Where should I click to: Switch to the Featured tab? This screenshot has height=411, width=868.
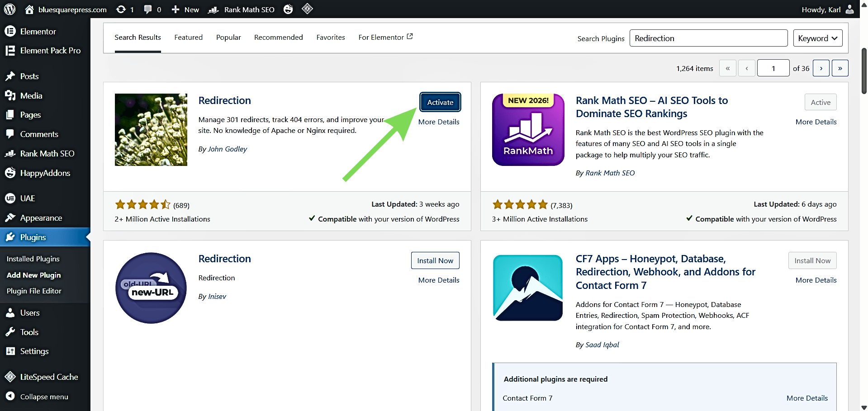(188, 38)
